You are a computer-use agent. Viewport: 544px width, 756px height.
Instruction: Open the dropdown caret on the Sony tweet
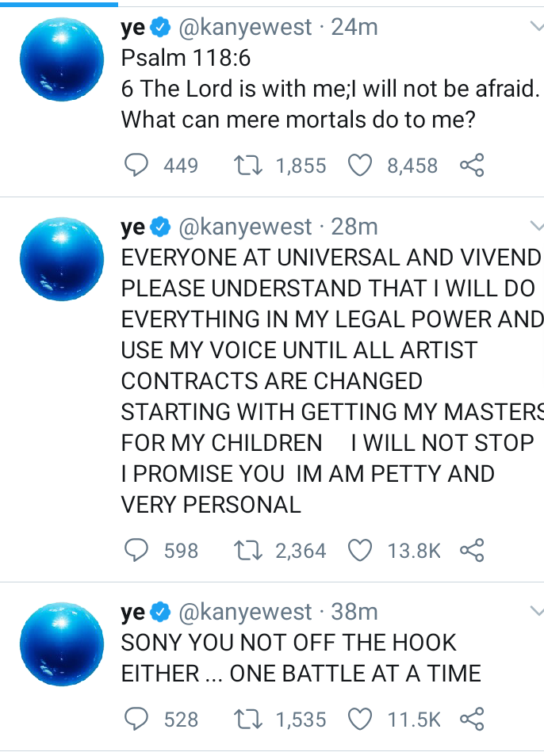[x=536, y=611]
